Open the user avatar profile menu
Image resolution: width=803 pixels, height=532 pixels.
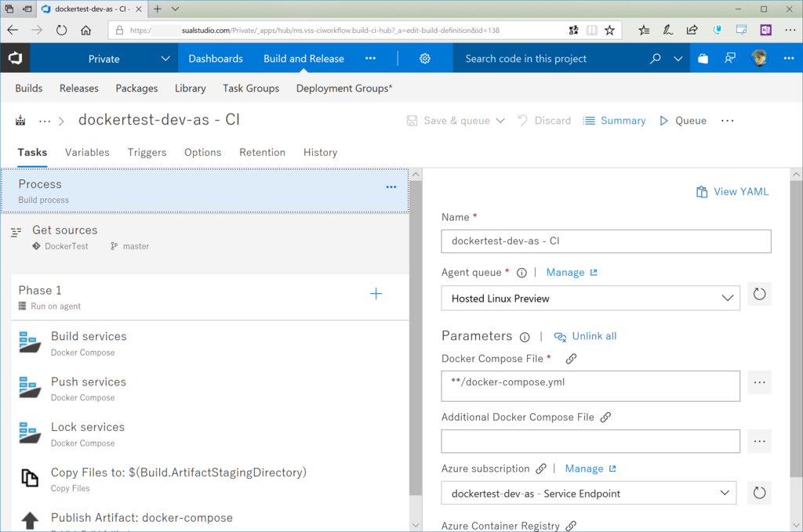click(759, 58)
